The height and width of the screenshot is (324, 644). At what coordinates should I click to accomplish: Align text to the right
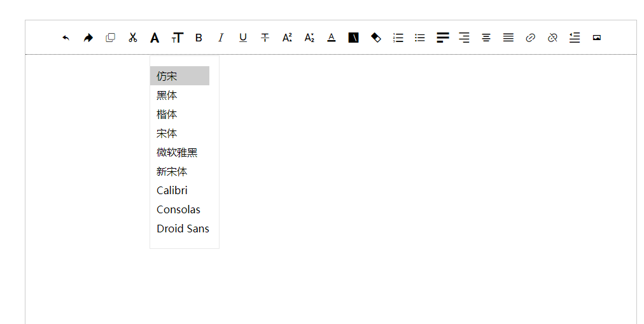(464, 38)
